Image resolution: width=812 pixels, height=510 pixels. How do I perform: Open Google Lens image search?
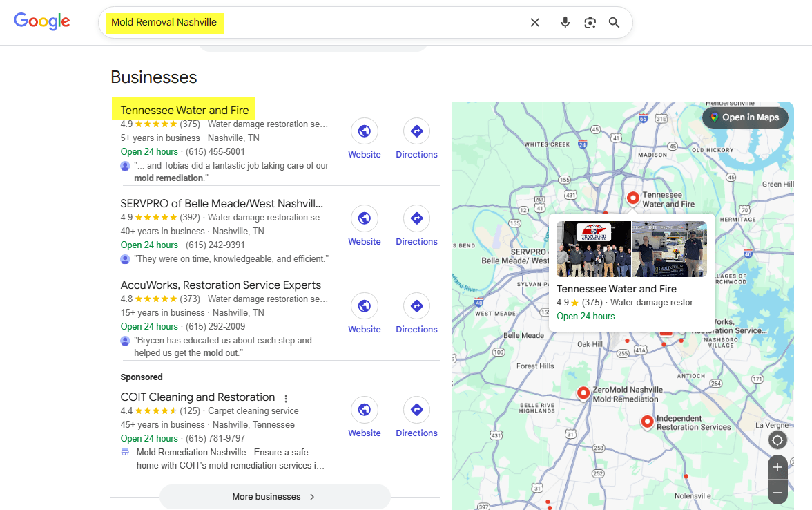590,23
